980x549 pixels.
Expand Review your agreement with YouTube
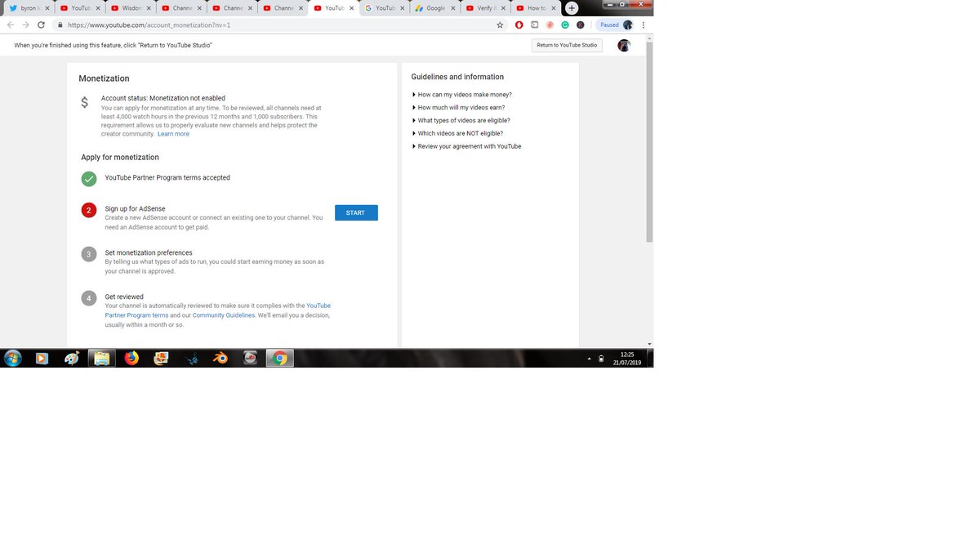467,146
